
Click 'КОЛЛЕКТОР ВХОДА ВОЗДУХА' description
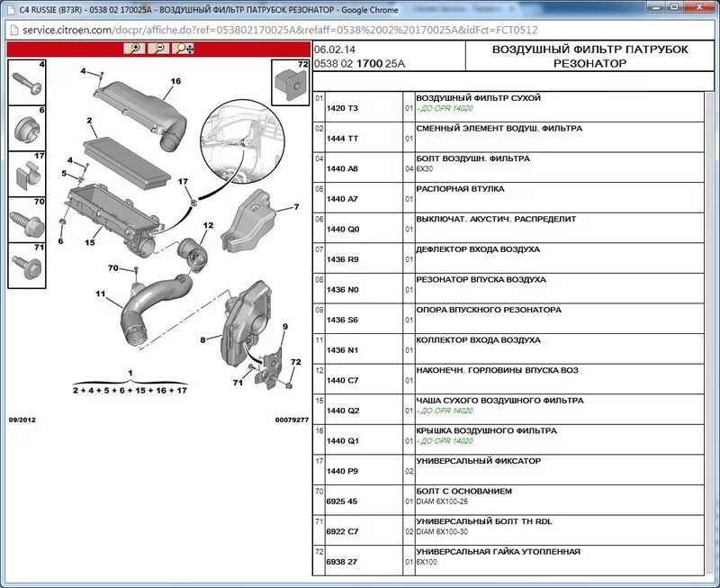[x=479, y=340]
